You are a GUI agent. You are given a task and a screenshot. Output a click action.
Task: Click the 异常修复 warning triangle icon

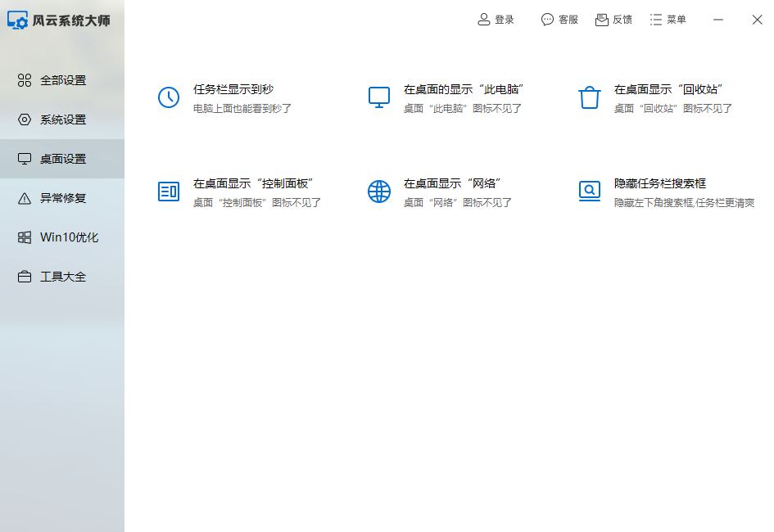25,198
